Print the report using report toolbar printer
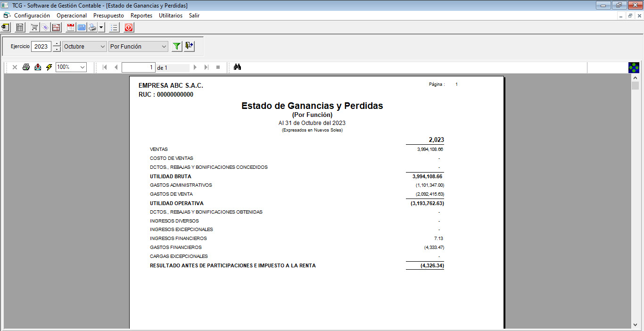The width and height of the screenshot is (644, 331). (x=26, y=67)
